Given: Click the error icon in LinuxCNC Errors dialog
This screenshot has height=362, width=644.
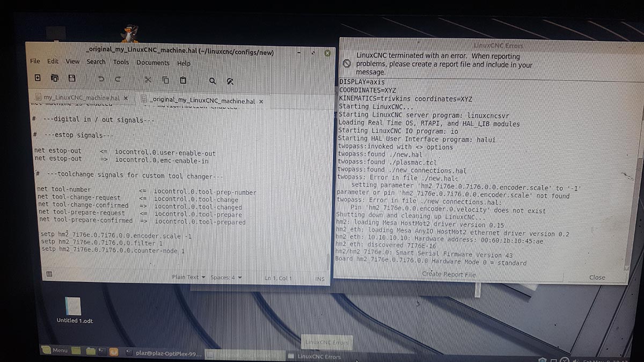Looking at the screenshot, I should coord(347,63).
